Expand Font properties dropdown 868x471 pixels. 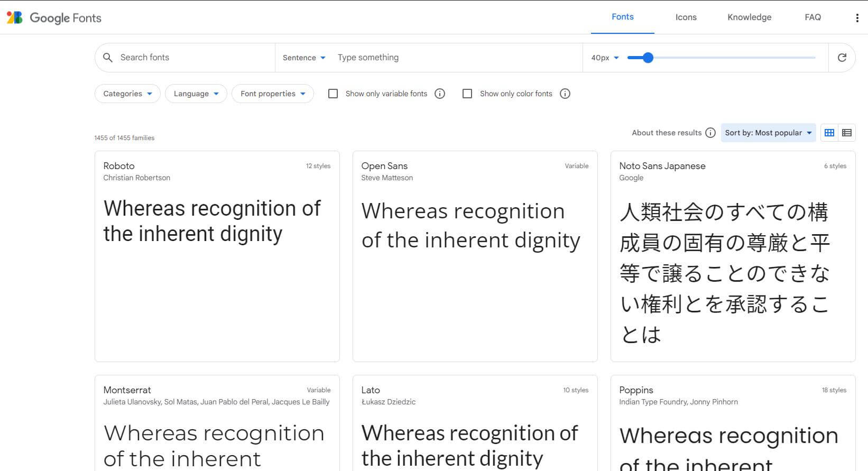point(273,94)
